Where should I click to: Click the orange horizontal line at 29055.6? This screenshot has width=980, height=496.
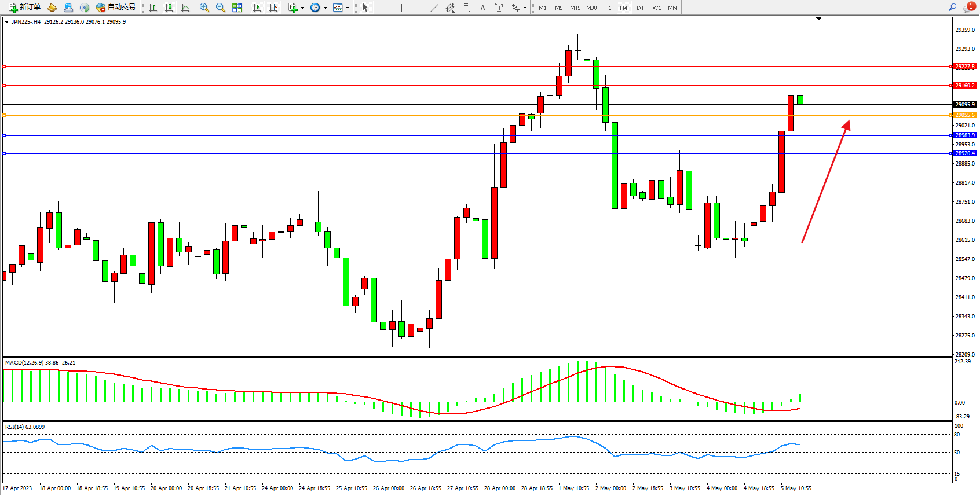pyautogui.click(x=405, y=115)
